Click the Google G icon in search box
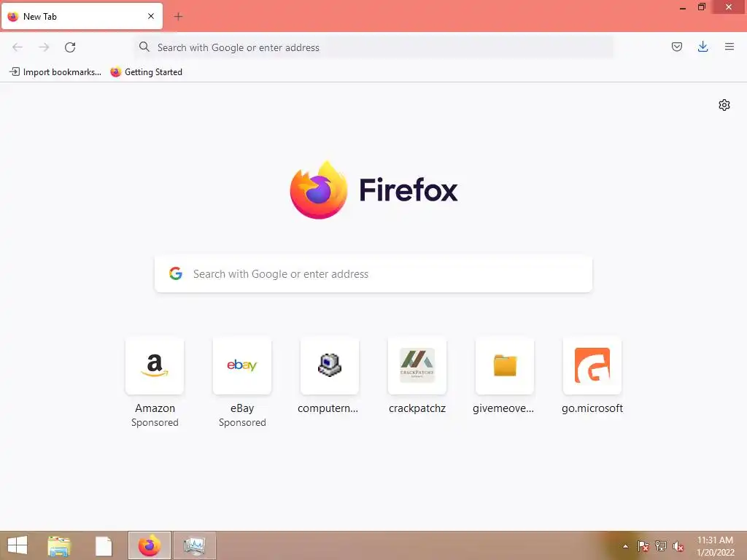The width and height of the screenshot is (747, 560). pos(176,273)
